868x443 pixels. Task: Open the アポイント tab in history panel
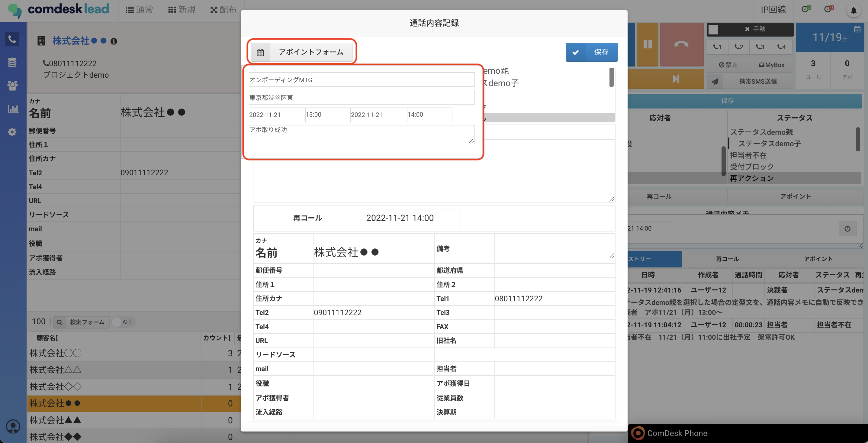click(x=818, y=259)
